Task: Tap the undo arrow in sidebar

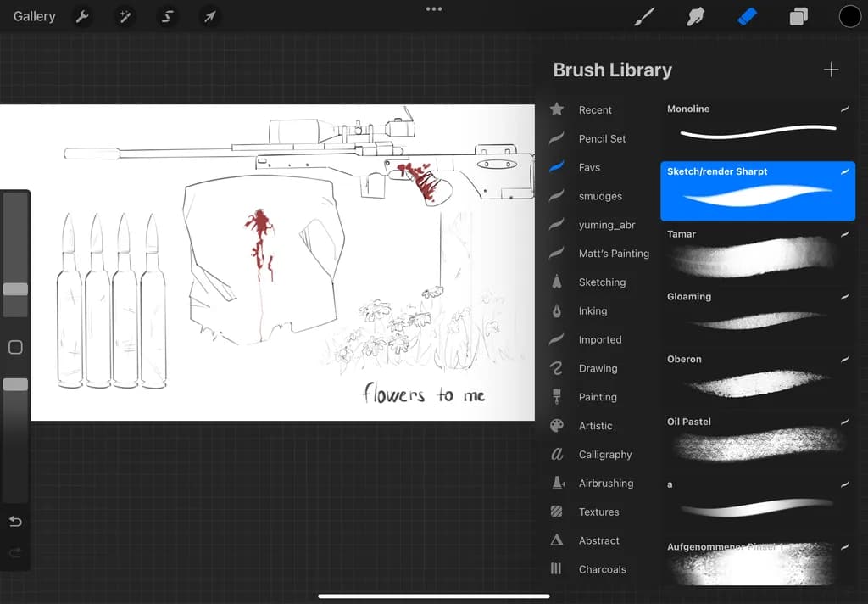Action: coord(15,522)
